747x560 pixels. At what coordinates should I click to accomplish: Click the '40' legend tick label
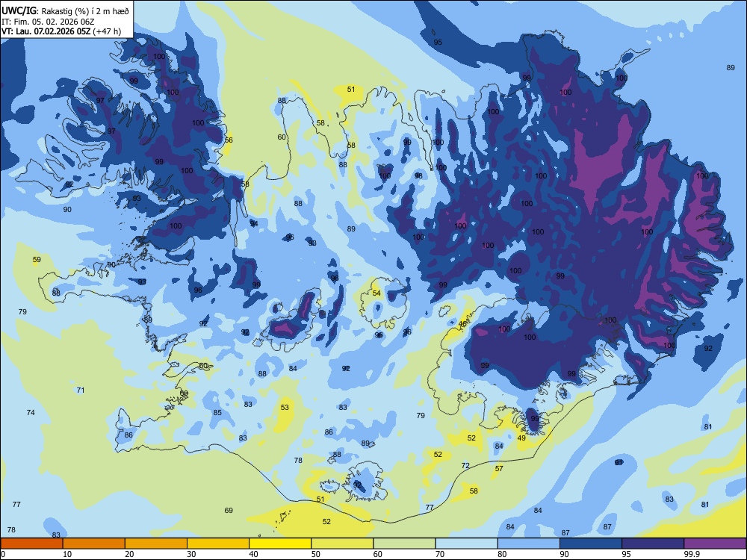click(x=253, y=554)
